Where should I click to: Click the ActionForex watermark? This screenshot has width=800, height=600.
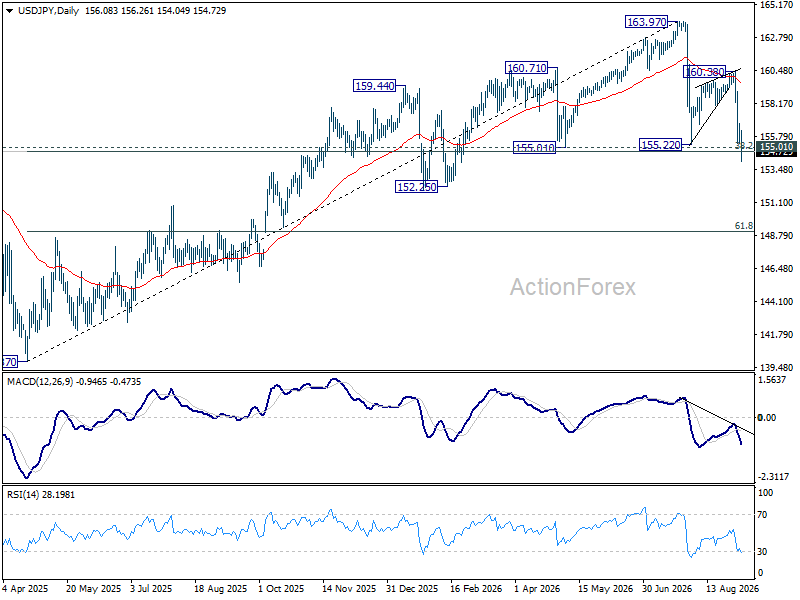tap(572, 287)
